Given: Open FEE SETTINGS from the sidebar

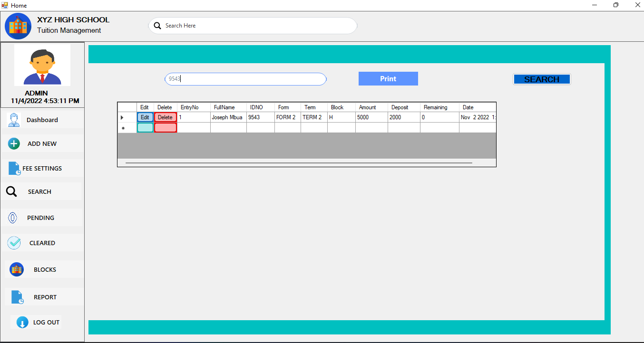Looking at the screenshot, I should coord(13,168).
